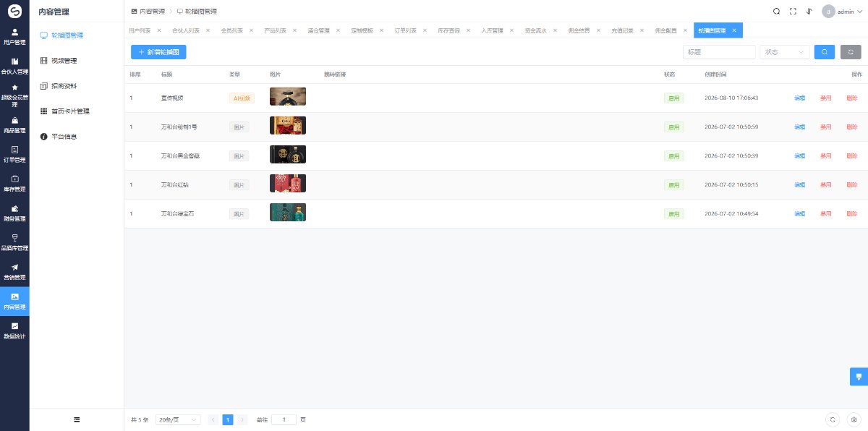This screenshot has width=868, height=431.
Task: Delete the 宣传视频 row
Action: coord(851,98)
